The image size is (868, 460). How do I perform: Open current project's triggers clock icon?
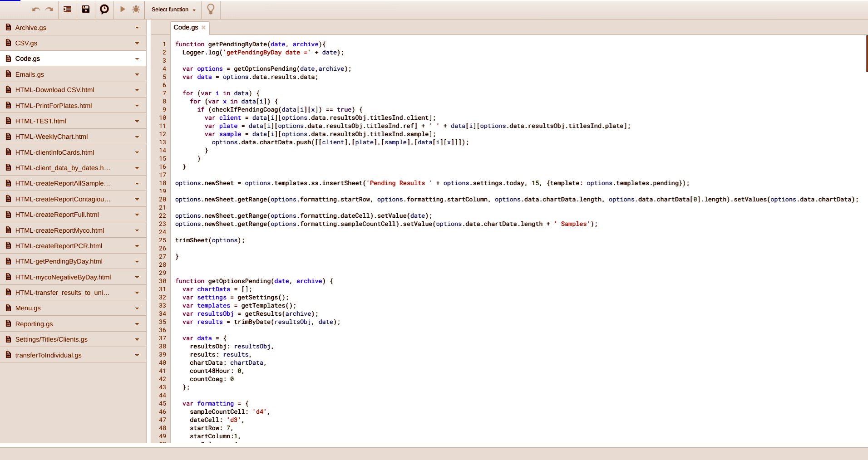click(x=104, y=10)
